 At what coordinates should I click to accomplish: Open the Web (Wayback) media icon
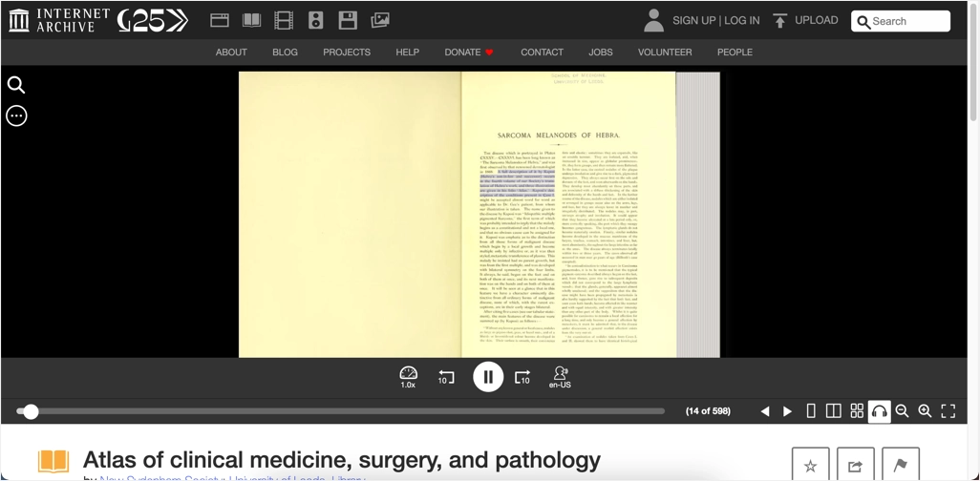(220, 21)
